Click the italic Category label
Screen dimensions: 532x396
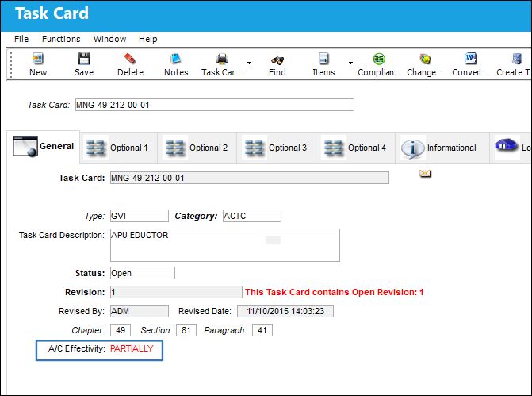click(196, 216)
